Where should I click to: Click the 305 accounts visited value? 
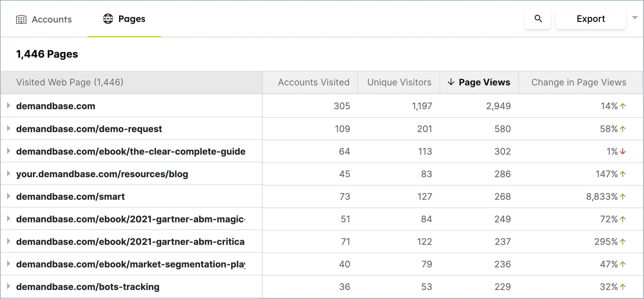(x=342, y=106)
